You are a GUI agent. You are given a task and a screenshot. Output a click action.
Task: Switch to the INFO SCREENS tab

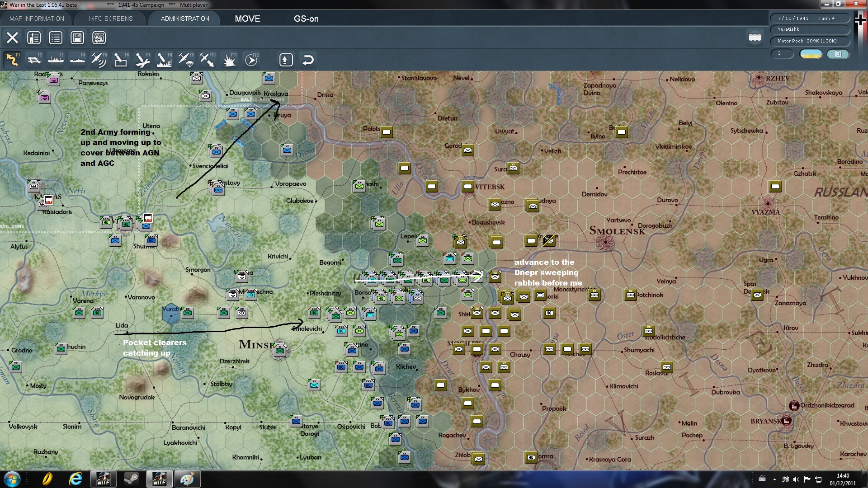[x=111, y=19]
